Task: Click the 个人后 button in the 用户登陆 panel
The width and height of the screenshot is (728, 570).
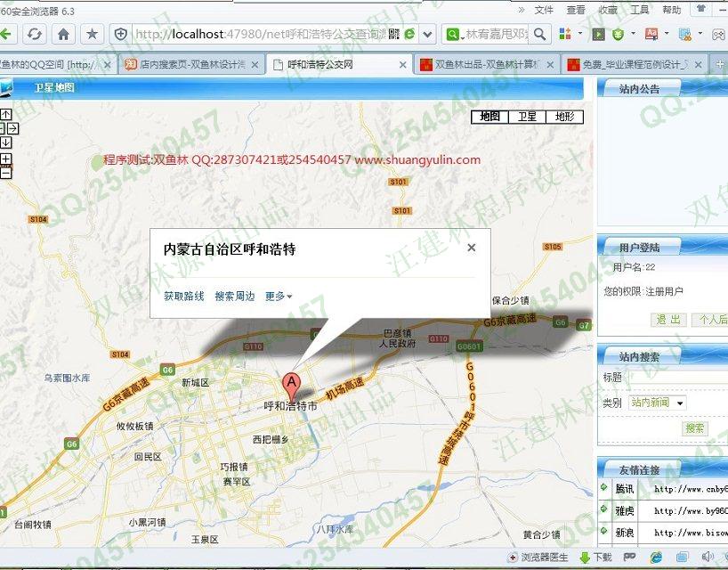Action: coord(710,320)
